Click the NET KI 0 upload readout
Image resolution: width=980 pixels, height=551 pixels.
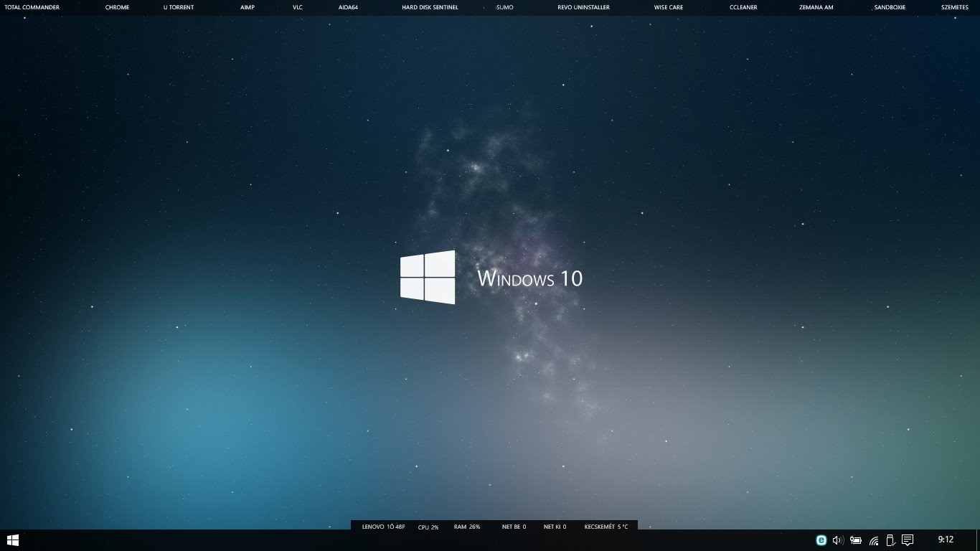click(555, 527)
